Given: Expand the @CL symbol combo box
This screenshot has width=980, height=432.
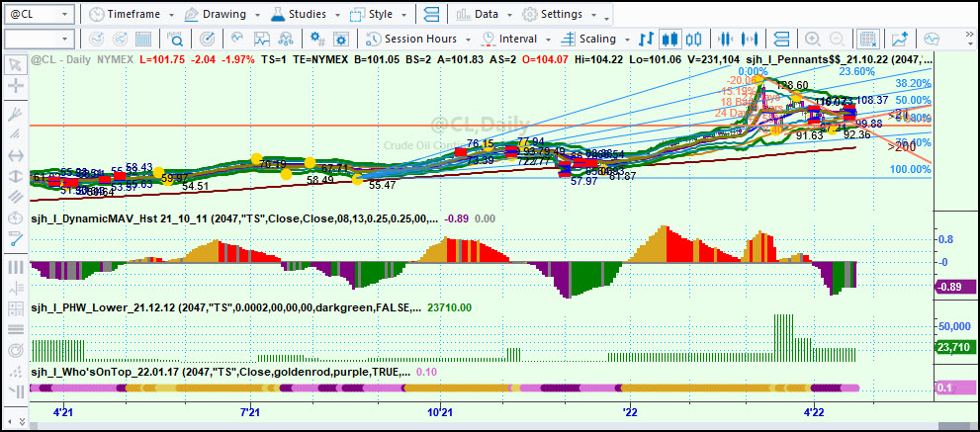Looking at the screenshot, I should tap(64, 14).
